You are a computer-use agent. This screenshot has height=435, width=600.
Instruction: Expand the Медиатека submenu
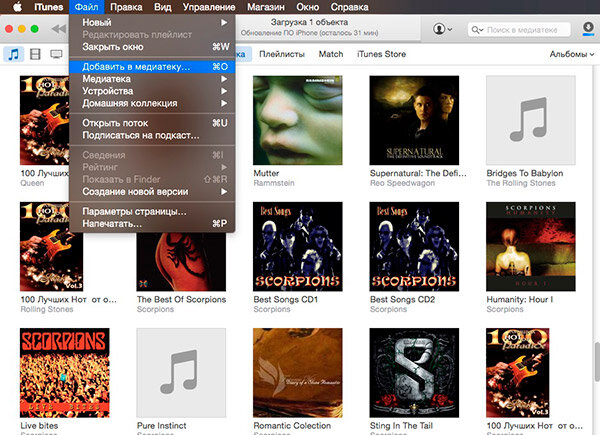152,79
